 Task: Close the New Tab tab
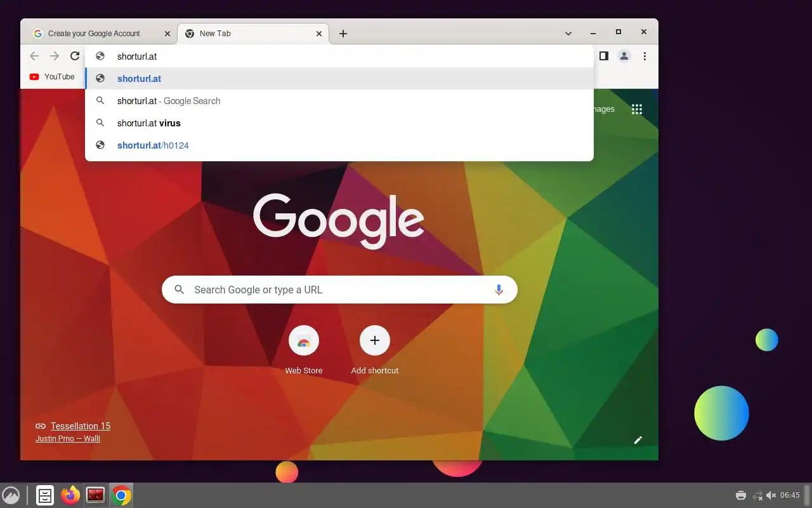pos(320,34)
